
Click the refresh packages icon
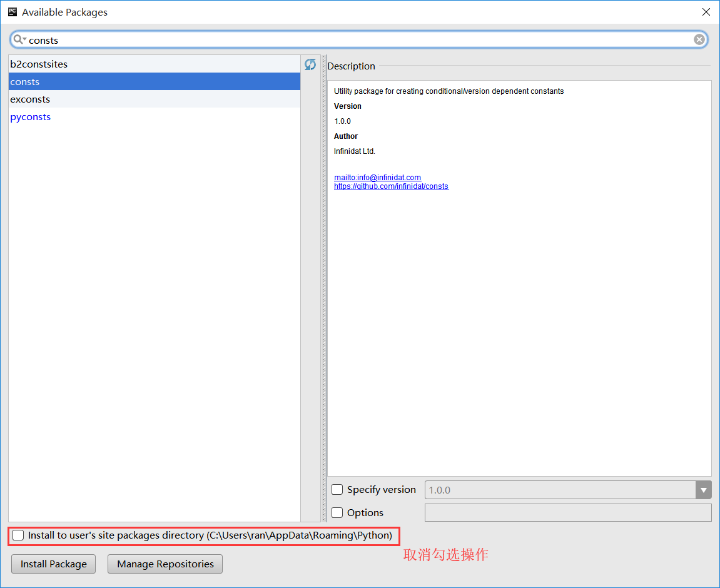tap(310, 64)
